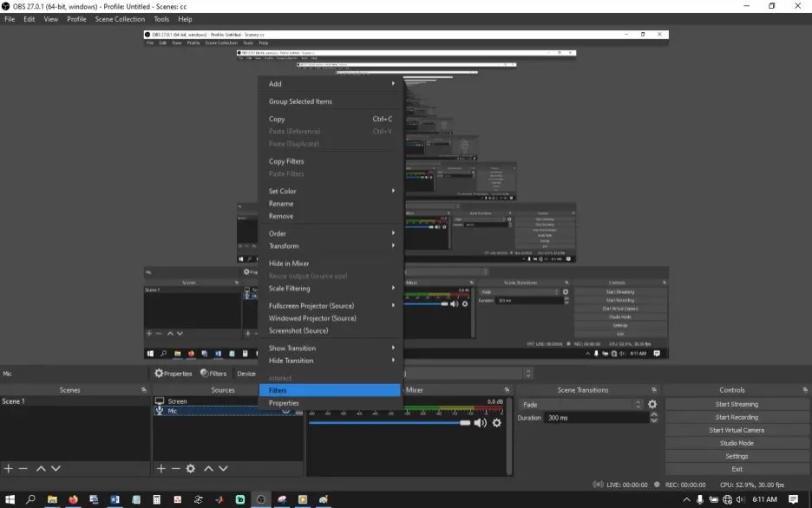
Task: Open the Tools menu
Action: click(161, 19)
